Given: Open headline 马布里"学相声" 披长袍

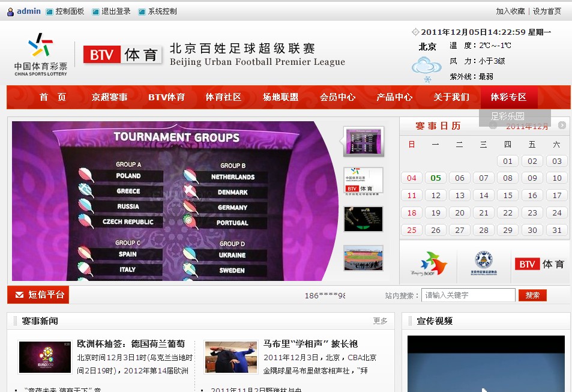Looking at the screenshot, I should click(x=310, y=344).
